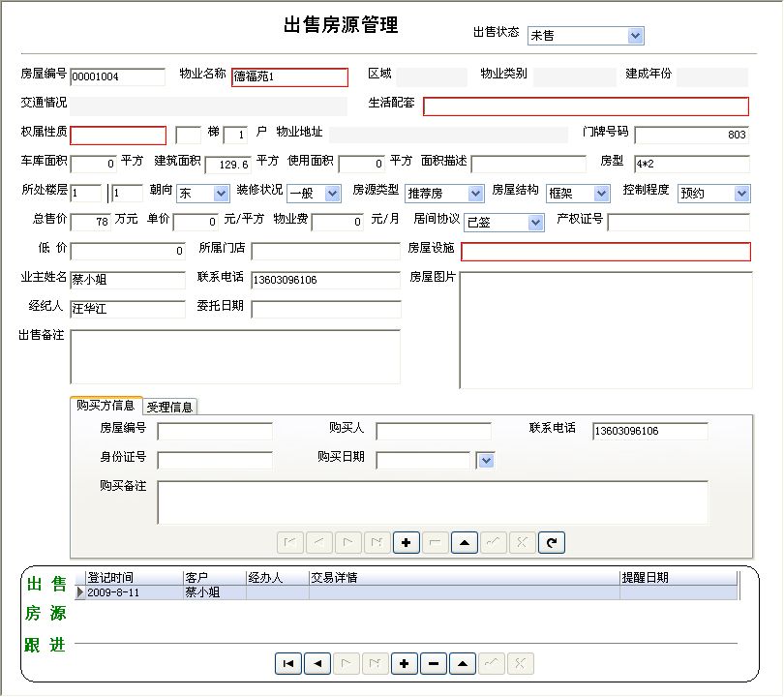Click the 提醒日期 column header
Screen dimensions: 784x697
coord(678,578)
